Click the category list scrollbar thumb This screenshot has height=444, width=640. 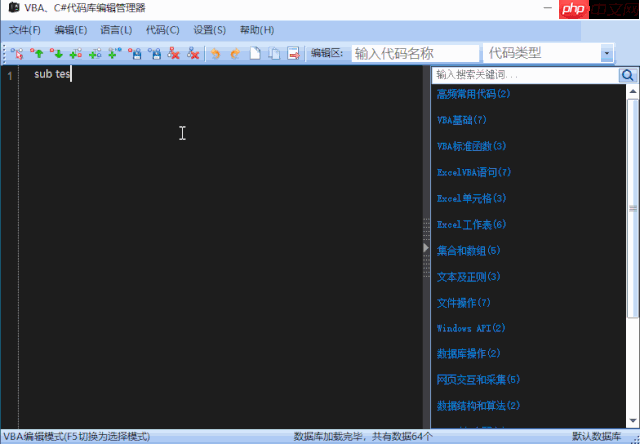[x=633, y=208]
